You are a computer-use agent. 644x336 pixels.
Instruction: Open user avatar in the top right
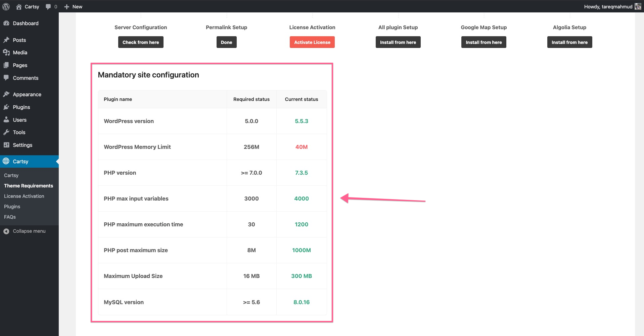(x=638, y=6)
